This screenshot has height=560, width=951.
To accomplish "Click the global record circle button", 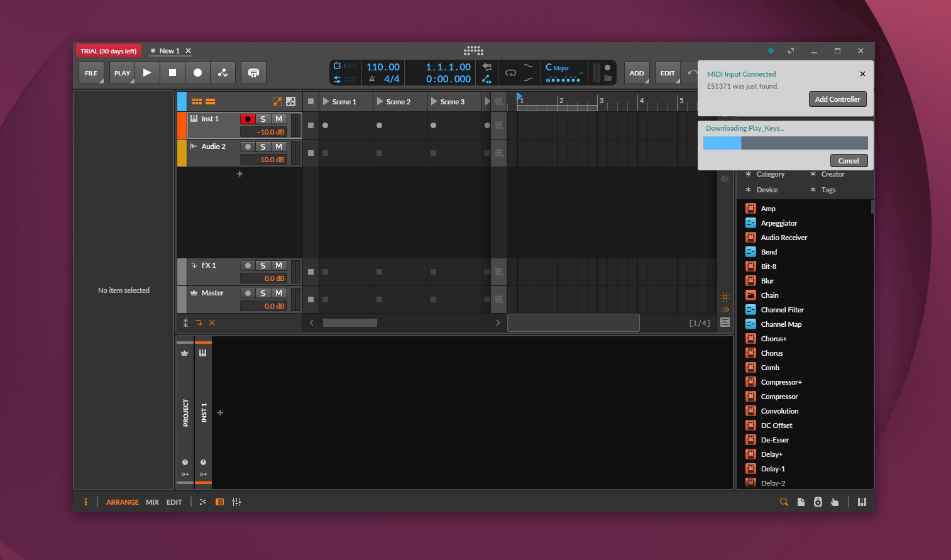I will (x=197, y=73).
